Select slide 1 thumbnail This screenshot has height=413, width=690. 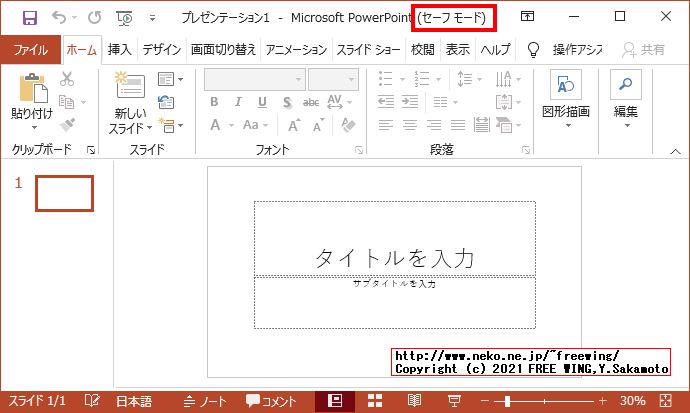pos(64,194)
